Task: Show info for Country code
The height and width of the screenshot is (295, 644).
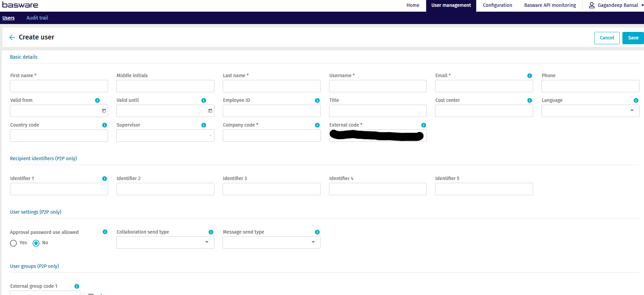Action: [104, 125]
